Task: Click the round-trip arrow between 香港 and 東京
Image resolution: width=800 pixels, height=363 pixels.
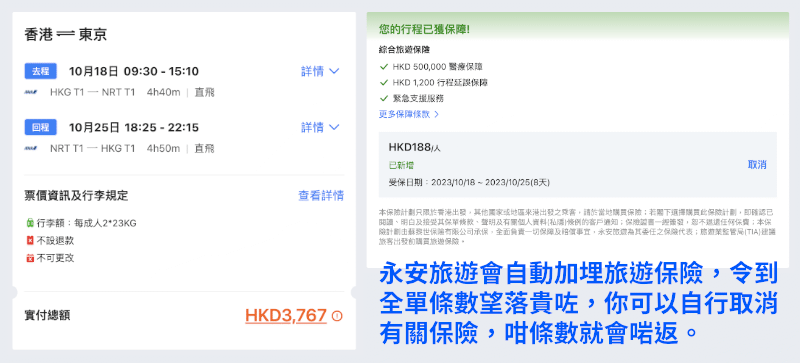Action: click(66, 35)
